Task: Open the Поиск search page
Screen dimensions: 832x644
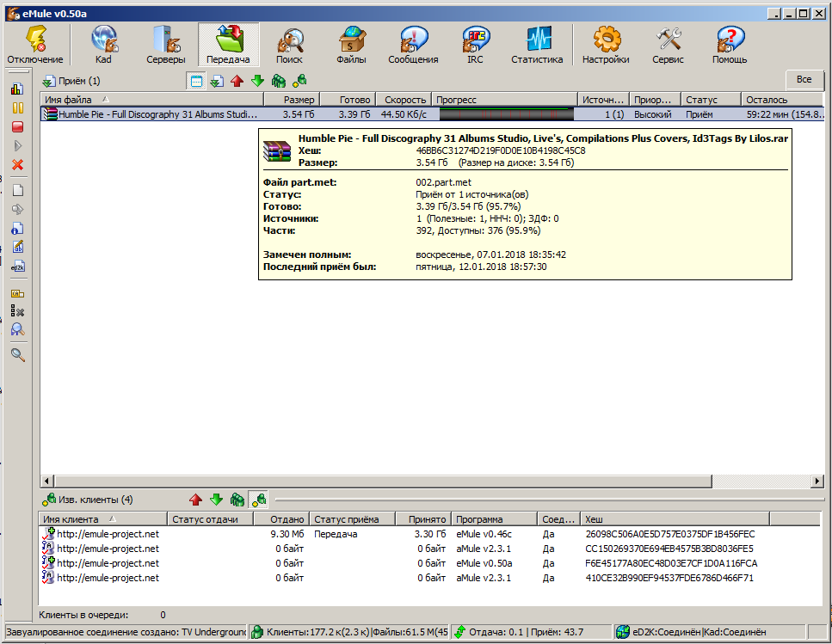Action: pyautogui.click(x=289, y=45)
